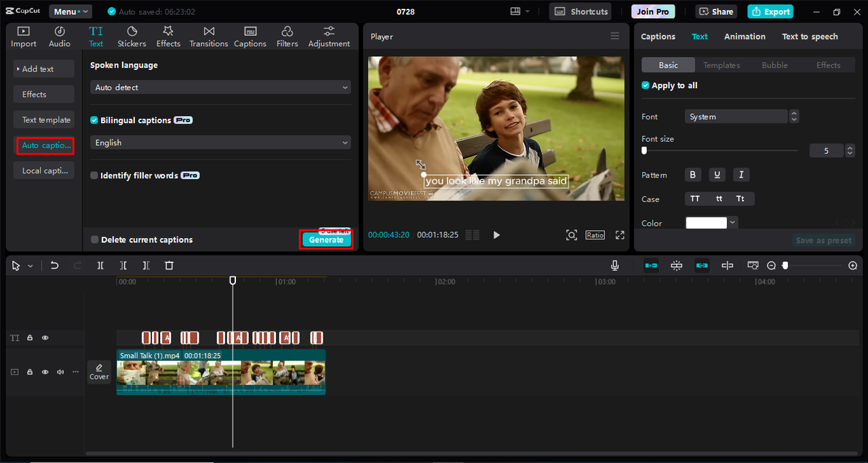Delete left of playhead tool
The image size is (868, 463).
click(123, 266)
